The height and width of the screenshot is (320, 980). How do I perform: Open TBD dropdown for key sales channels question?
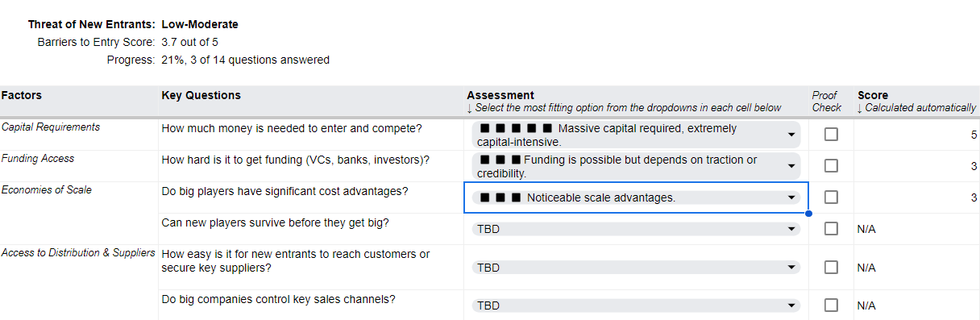point(791,306)
